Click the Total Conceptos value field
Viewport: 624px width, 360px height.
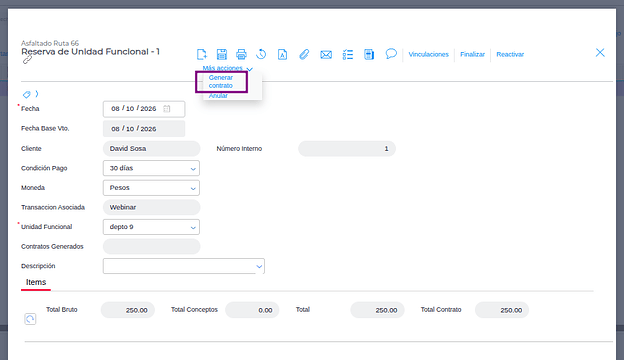pos(252,310)
